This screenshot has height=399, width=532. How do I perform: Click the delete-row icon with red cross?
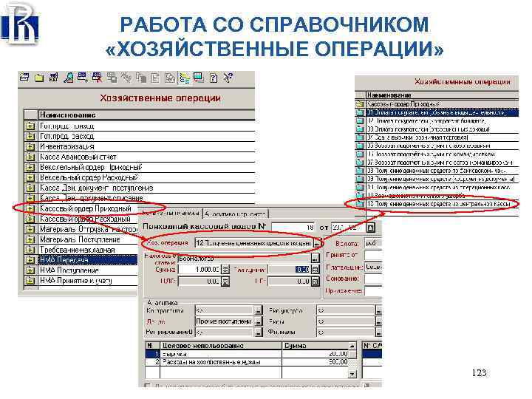pos(97,78)
